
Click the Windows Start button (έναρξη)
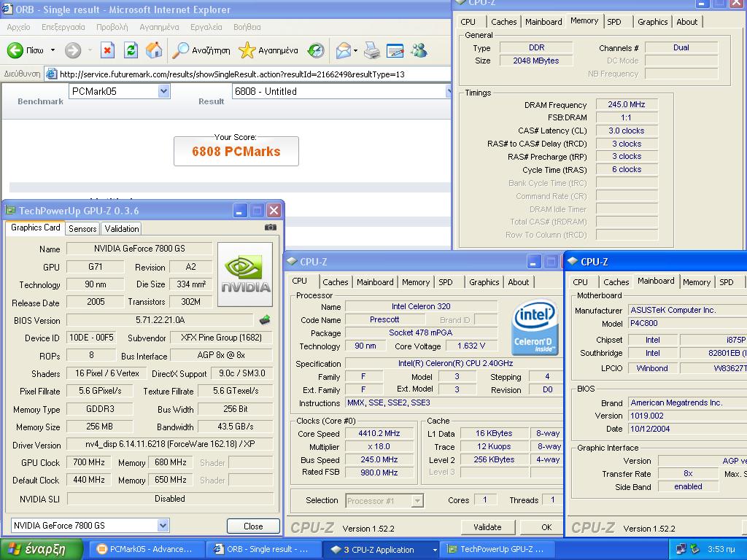pos(42,549)
